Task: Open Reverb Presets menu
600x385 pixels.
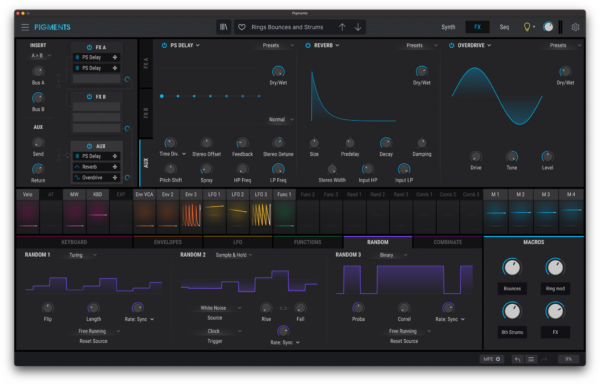Action: (x=419, y=45)
